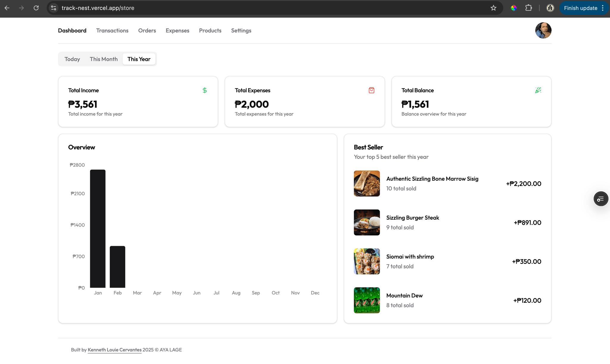The image size is (610, 364).
Task: Click the Kenneth Louie Cervantes footer link
Action: coord(114,350)
